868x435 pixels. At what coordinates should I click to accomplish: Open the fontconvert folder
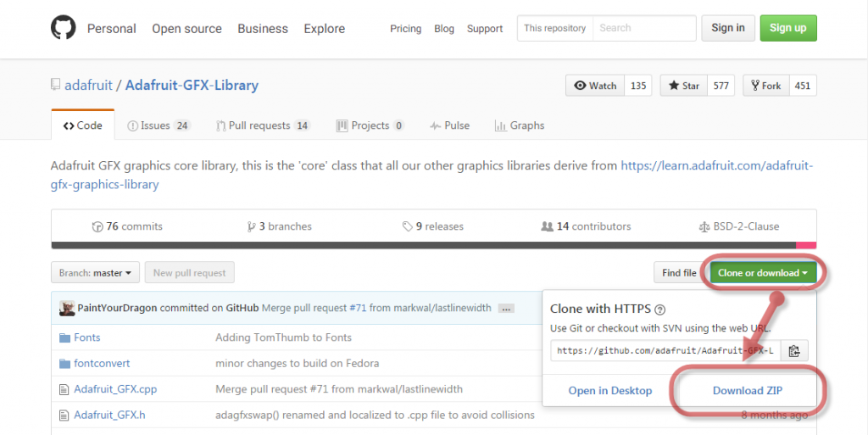click(x=102, y=364)
